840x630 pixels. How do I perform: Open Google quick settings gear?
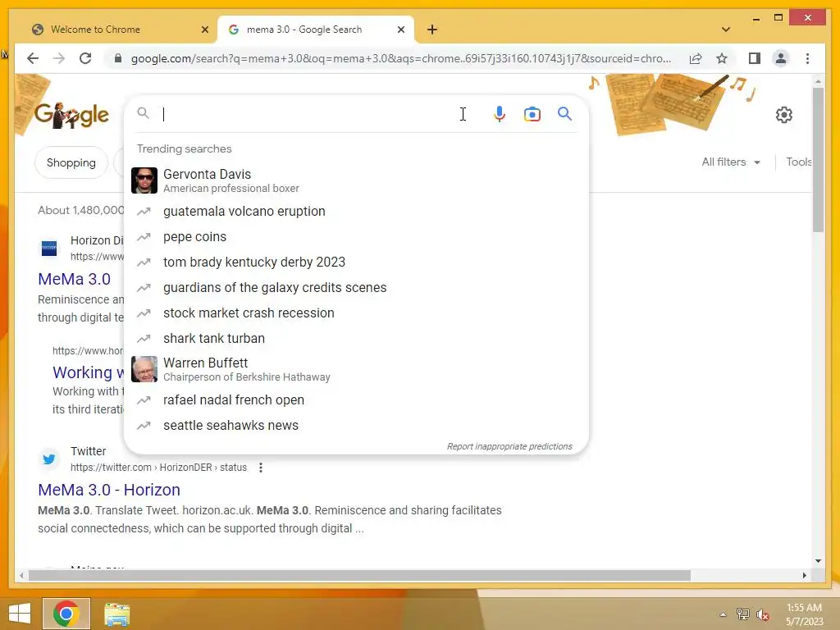click(783, 115)
